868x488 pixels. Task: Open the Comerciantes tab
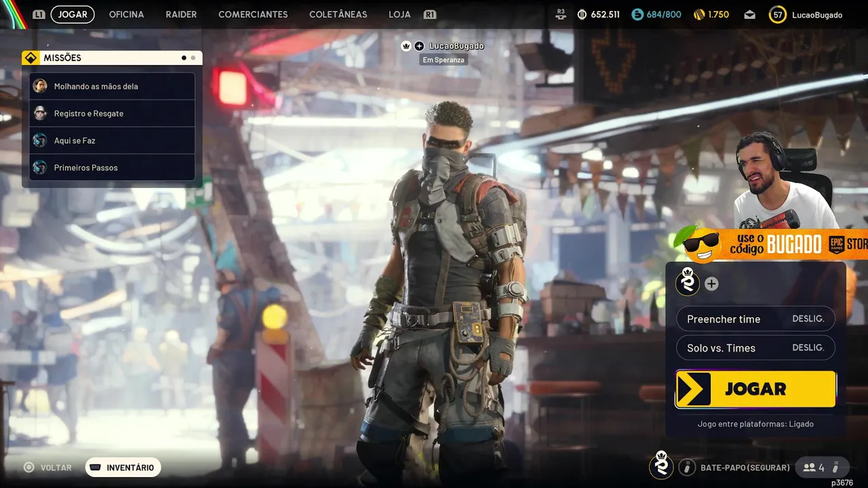point(253,14)
